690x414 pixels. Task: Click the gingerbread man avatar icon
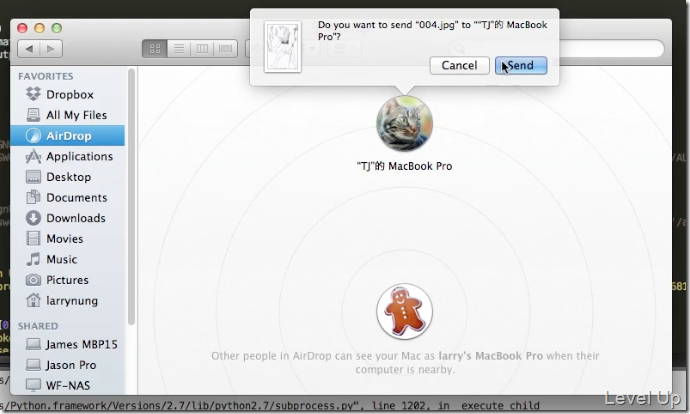(404, 311)
